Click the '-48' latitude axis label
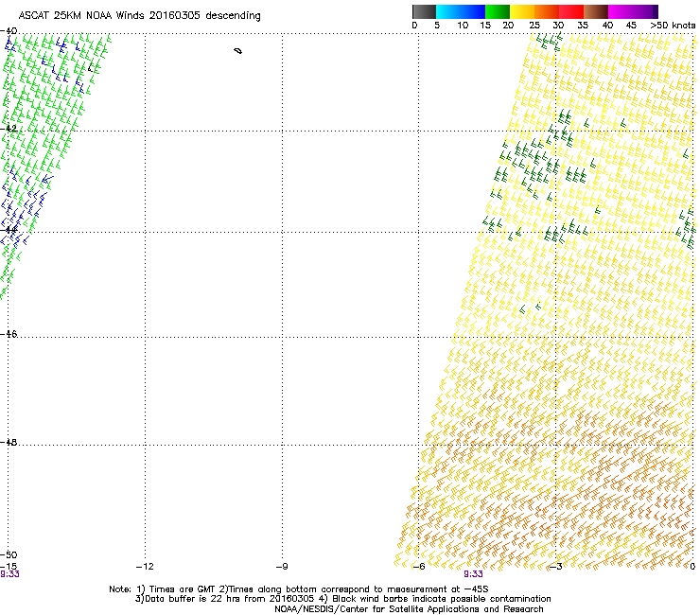Viewport: 700px width, 615px height. point(9,442)
